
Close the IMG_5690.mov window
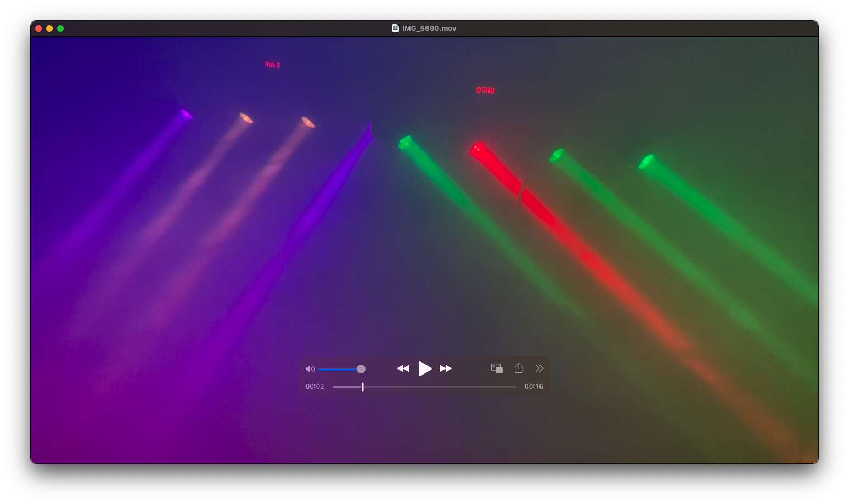click(x=38, y=29)
